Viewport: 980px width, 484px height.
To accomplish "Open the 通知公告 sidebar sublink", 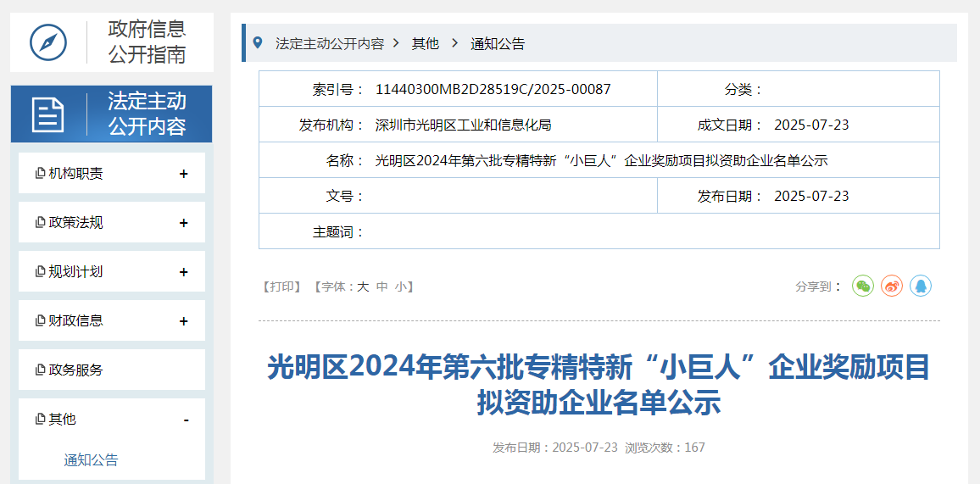I will pyautogui.click(x=92, y=461).
